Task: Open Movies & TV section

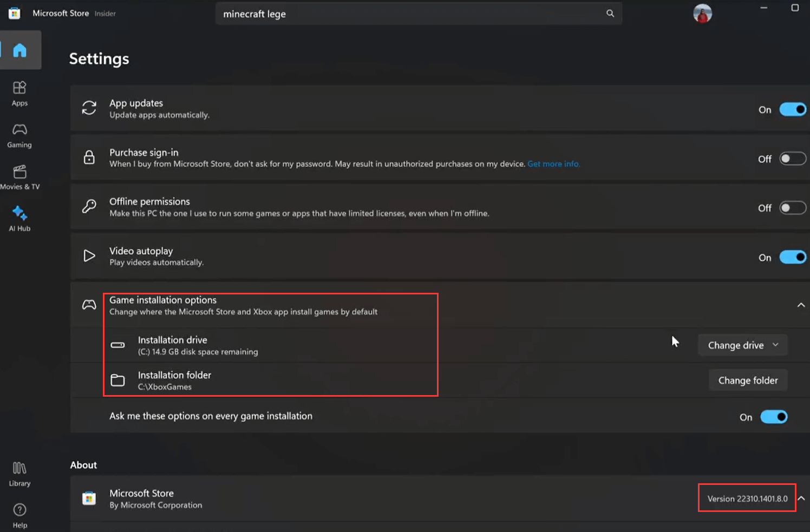Action: tap(20, 177)
